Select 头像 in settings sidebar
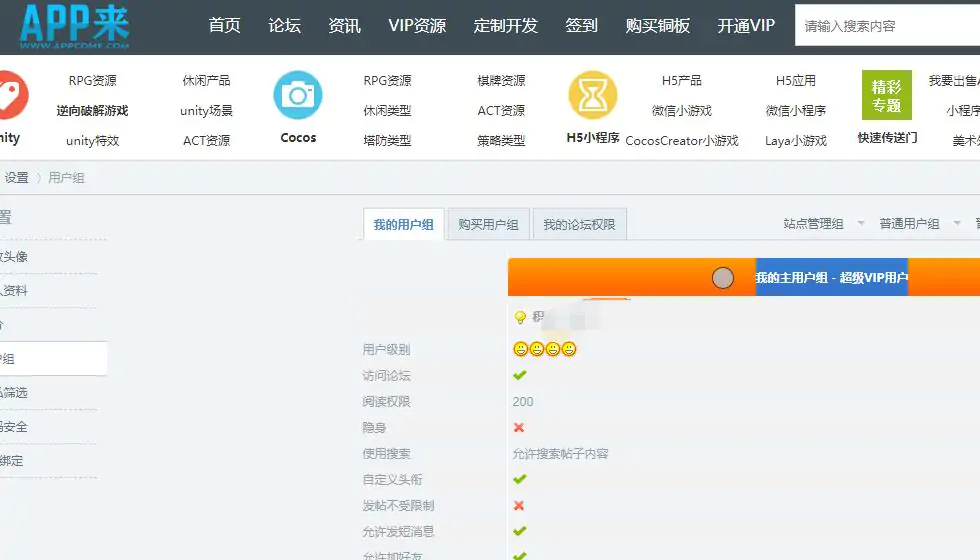Viewport: 980px width, 560px height. pos(14,256)
